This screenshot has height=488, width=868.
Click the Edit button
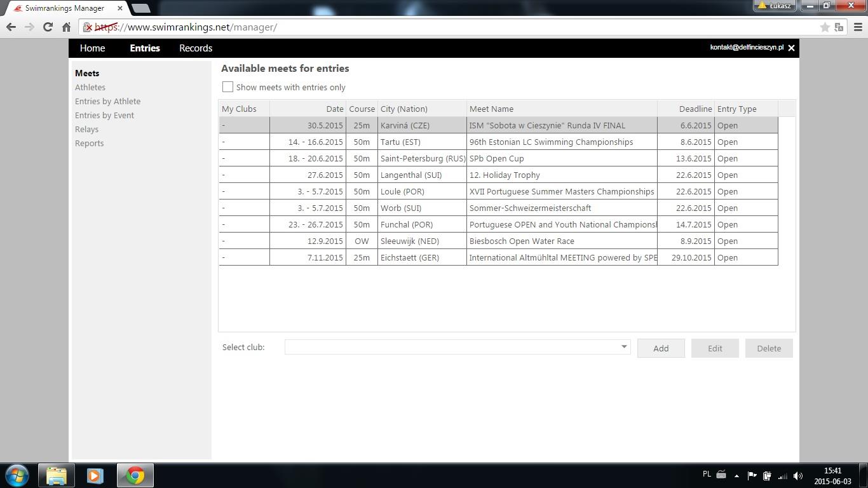pyautogui.click(x=715, y=348)
